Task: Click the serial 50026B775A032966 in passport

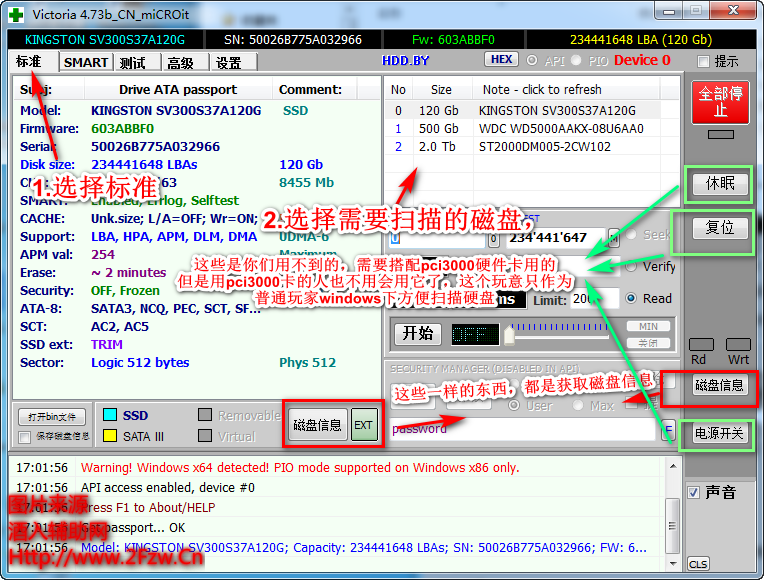Action: pyautogui.click(x=155, y=147)
